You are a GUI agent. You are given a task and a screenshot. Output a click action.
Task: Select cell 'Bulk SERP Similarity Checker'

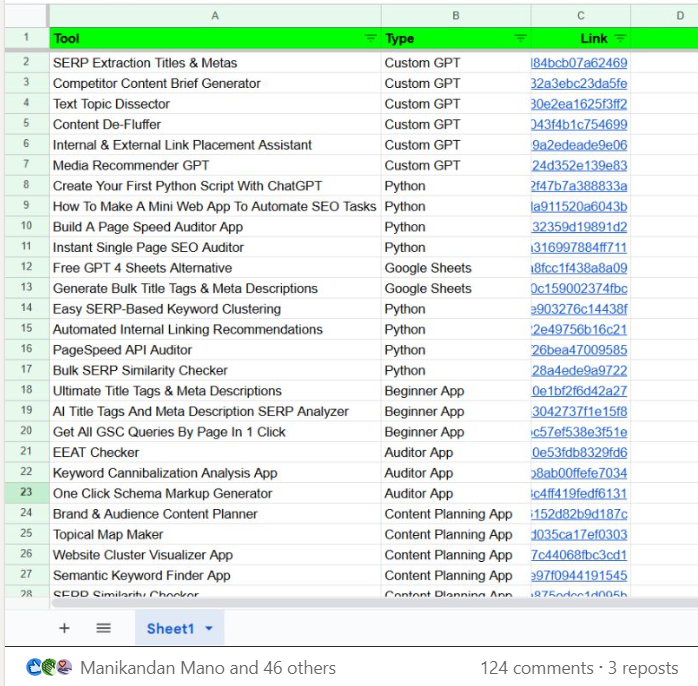click(x=215, y=370)
